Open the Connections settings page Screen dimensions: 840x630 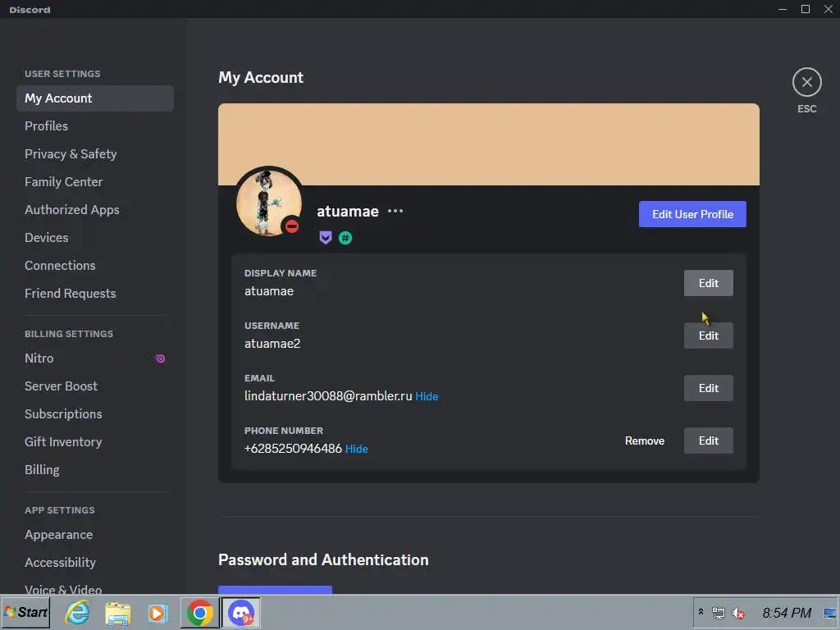(95, 265)
